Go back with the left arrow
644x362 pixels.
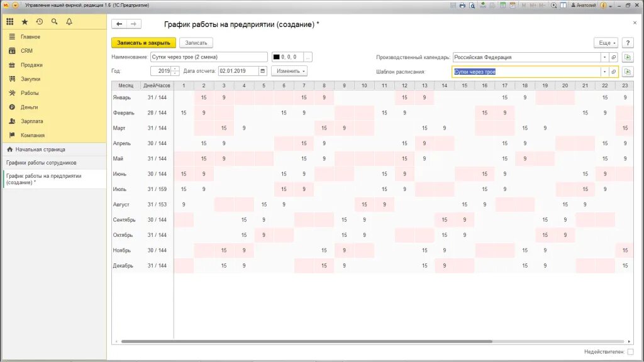(119, 24)
